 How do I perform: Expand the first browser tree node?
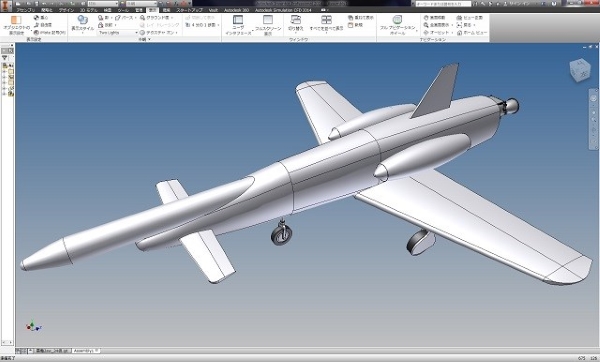[x=4, y=71]
